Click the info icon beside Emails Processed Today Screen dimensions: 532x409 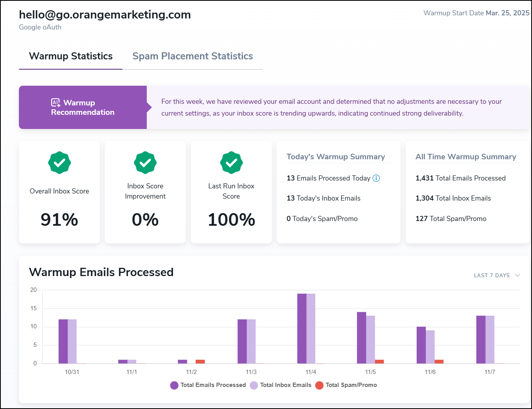coord(376,178)
